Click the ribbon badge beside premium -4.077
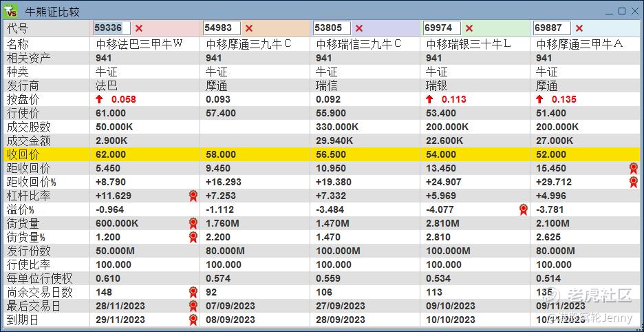This screenshot has width=644, height=332. (523, 210)
